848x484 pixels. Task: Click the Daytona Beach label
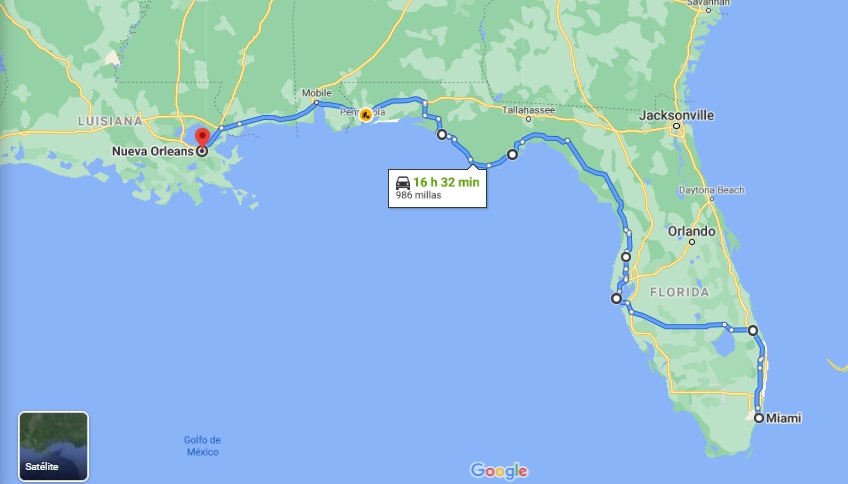(x=711, y=190)
